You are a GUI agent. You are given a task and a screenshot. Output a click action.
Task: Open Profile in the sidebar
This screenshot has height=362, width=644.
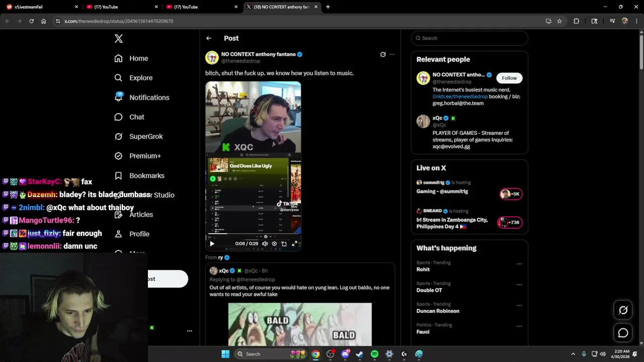(132, 234)
